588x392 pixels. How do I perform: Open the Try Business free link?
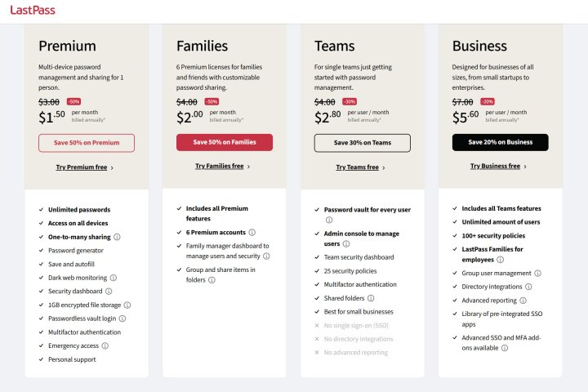tap(498, 167)
